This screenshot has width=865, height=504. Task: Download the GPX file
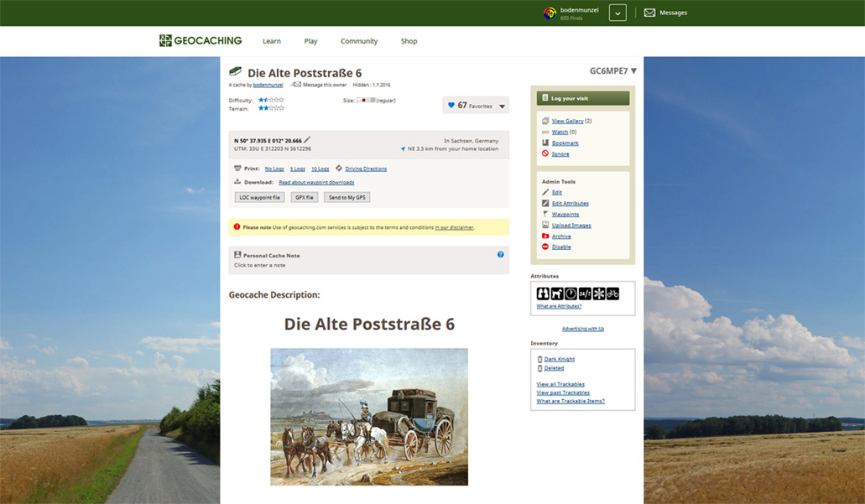point(304,197)
